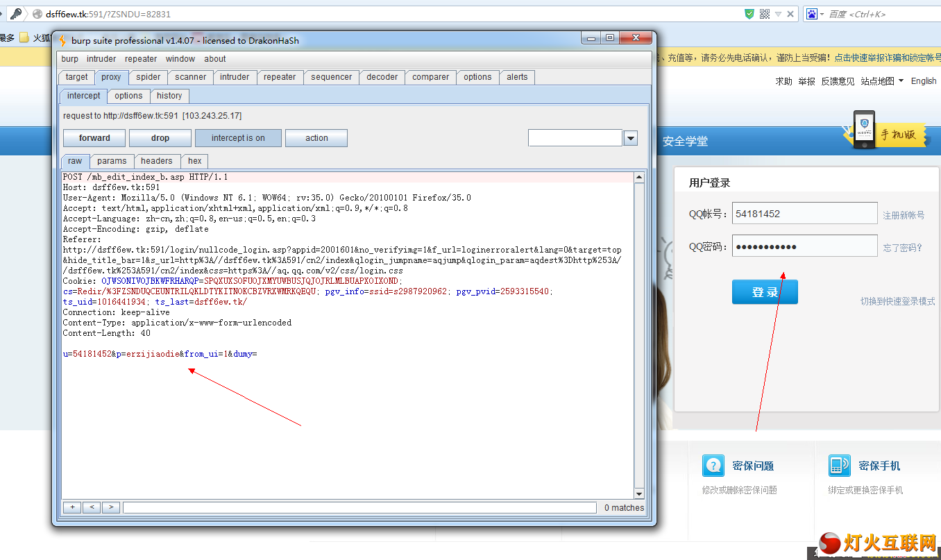Viewport: 941px width, 560px height.
Task: Click the raw request pane scroll-down arrow
Action: click(639, 493)
